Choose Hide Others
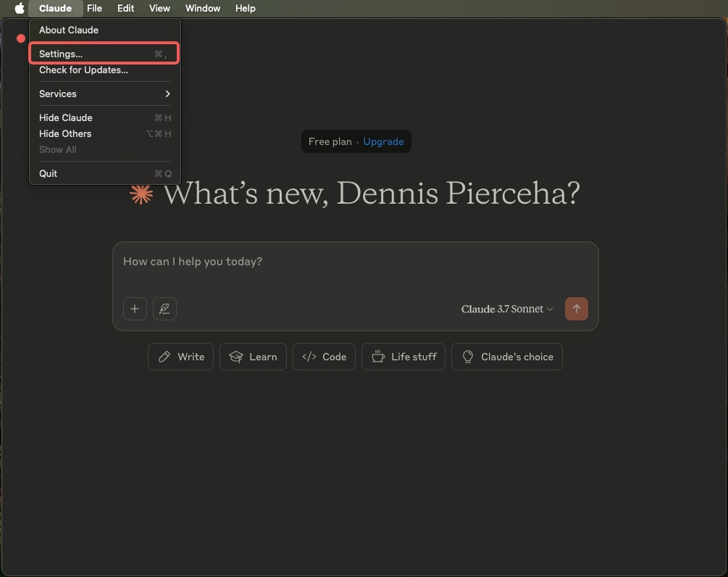Viewport: 728px width, 577px height. (105, 134)
